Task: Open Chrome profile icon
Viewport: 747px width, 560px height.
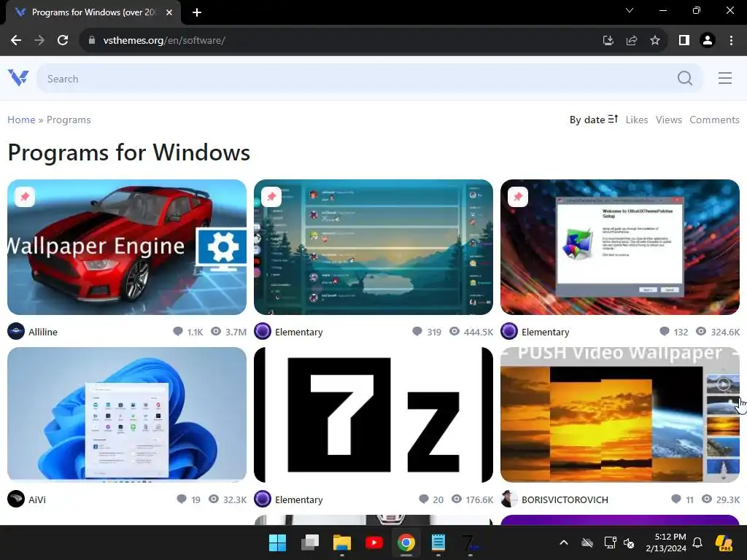Action: tap(708, 41)
